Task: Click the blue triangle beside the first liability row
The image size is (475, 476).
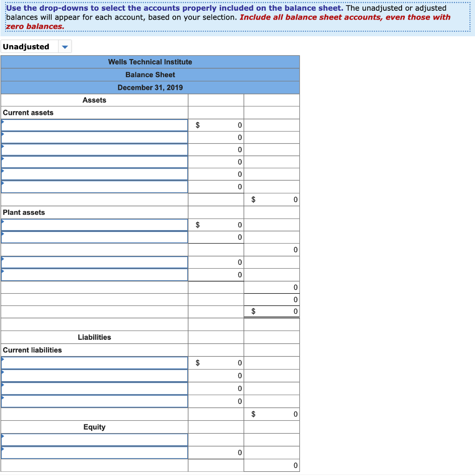Action: (x=2, y=359)
